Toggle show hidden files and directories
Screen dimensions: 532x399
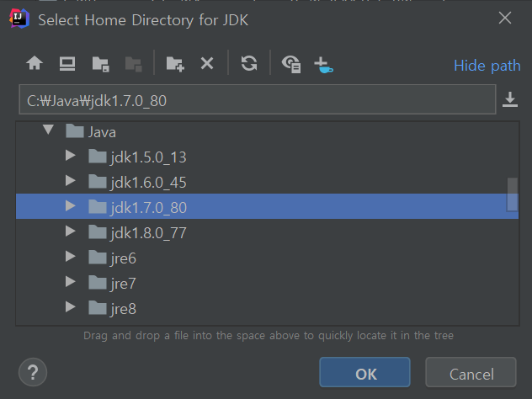click(291, 64)
